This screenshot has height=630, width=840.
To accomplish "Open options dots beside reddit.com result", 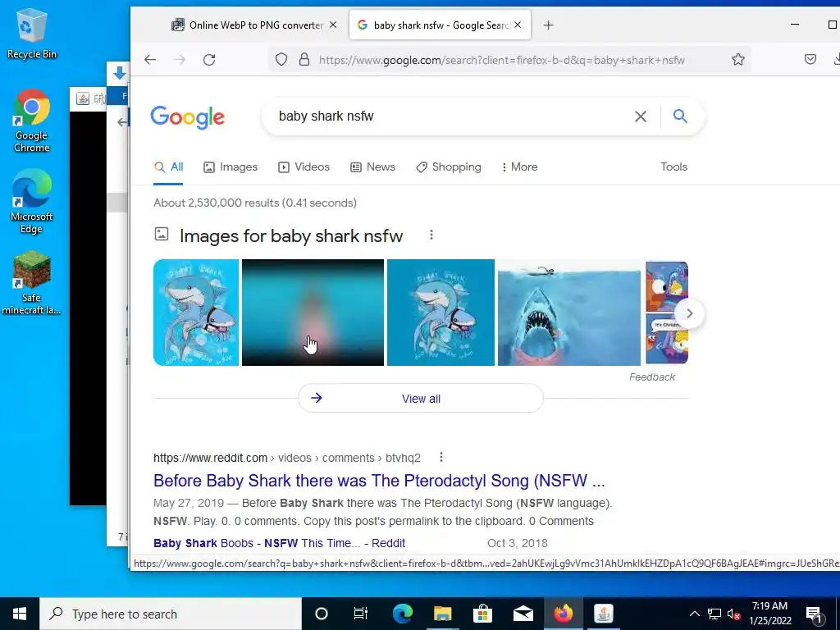I will click(x=441, y=457).
